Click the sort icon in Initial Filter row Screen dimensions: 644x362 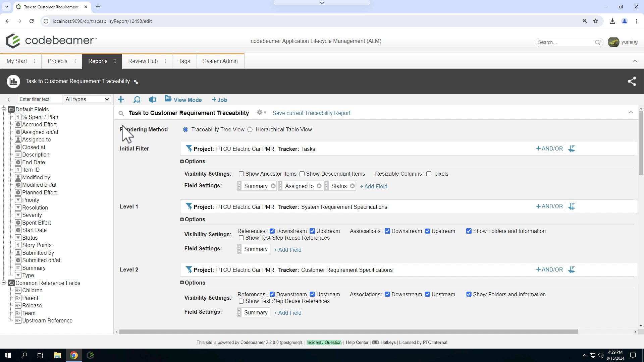572,148
